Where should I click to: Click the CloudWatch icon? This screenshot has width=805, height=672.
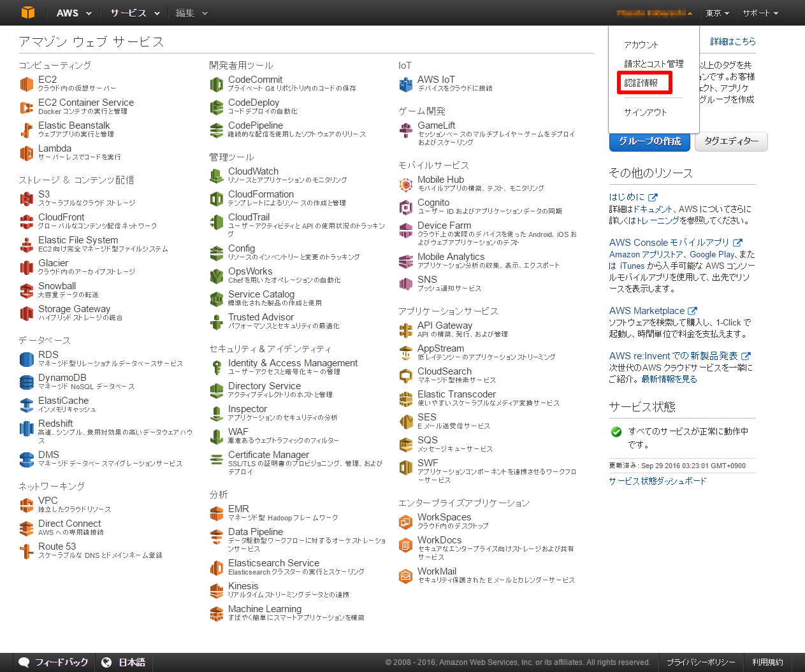[x=216, y=176]
